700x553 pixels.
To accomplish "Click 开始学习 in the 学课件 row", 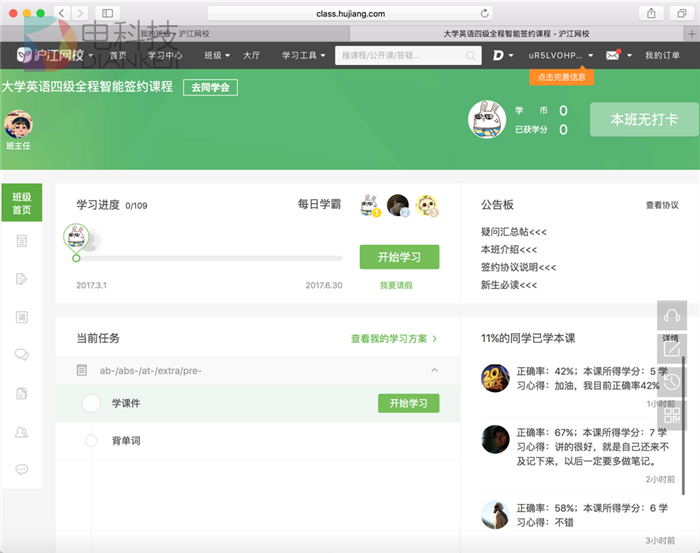I will (x=408, y=403).
